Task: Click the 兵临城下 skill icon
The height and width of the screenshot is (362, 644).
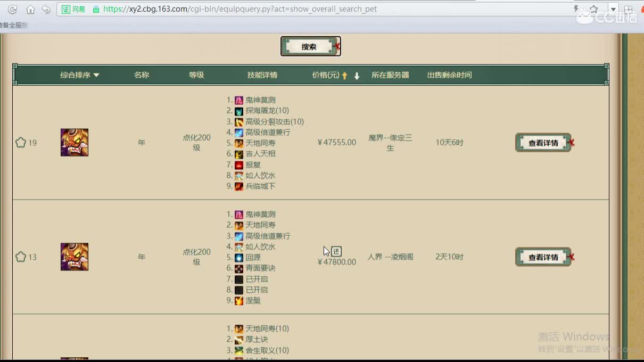Action: (239, 186)
